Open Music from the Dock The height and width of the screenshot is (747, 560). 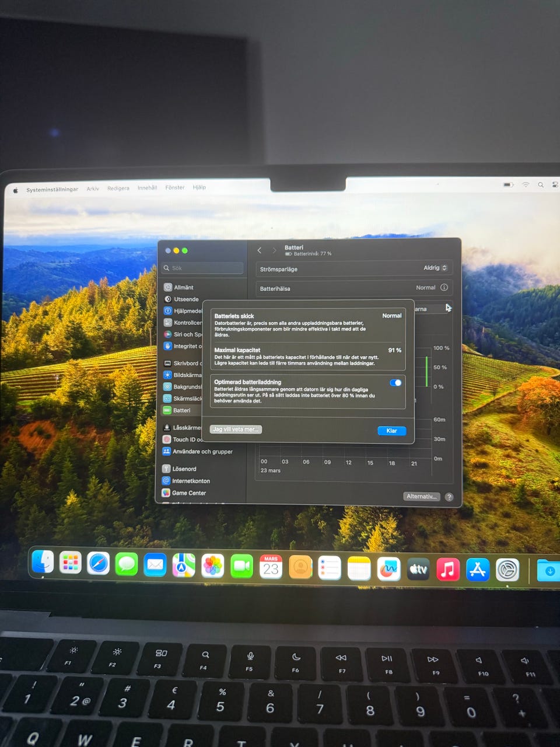tap(448, 569)
